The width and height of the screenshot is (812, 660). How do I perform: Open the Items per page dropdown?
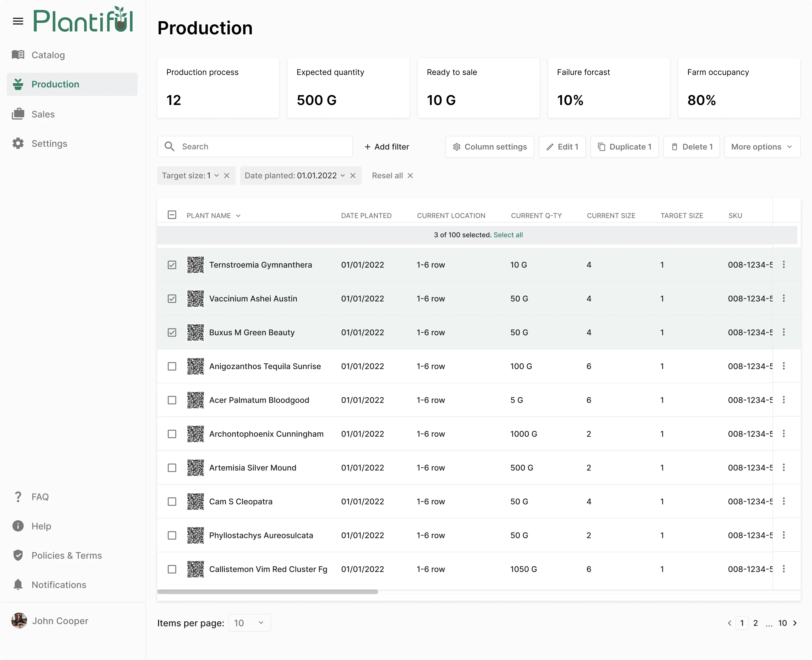click(249, 623)
